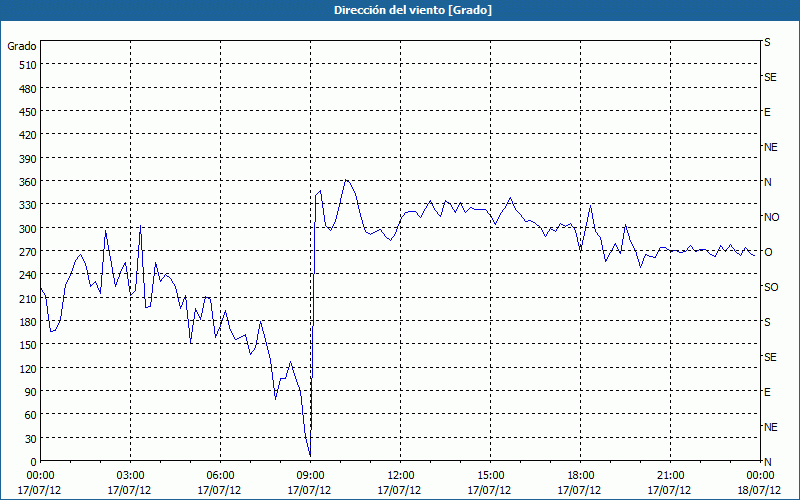
Task: Click the 450 degree axis label
Action: 28,112
